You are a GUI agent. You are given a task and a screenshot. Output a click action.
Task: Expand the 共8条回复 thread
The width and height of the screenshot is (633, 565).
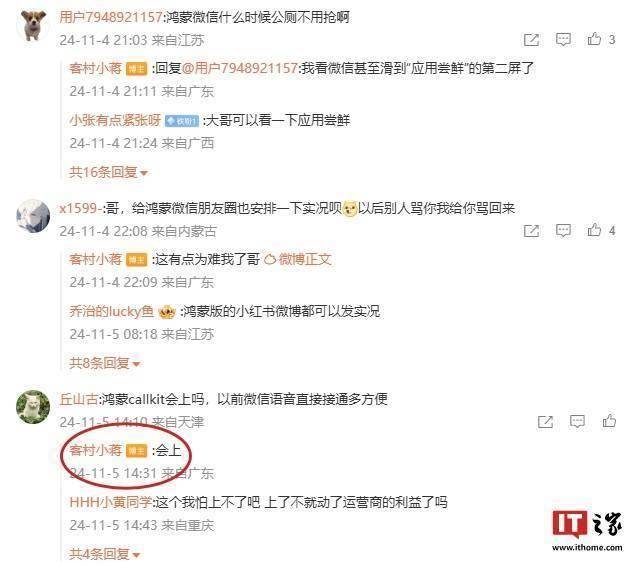click(104, 363)
